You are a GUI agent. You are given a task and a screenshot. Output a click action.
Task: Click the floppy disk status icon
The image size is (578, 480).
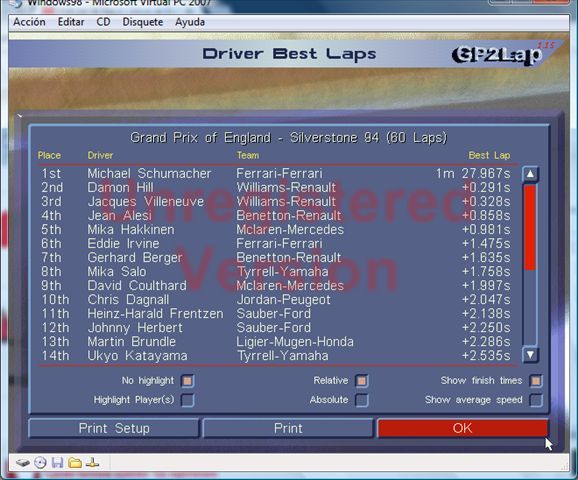(57, 463)
